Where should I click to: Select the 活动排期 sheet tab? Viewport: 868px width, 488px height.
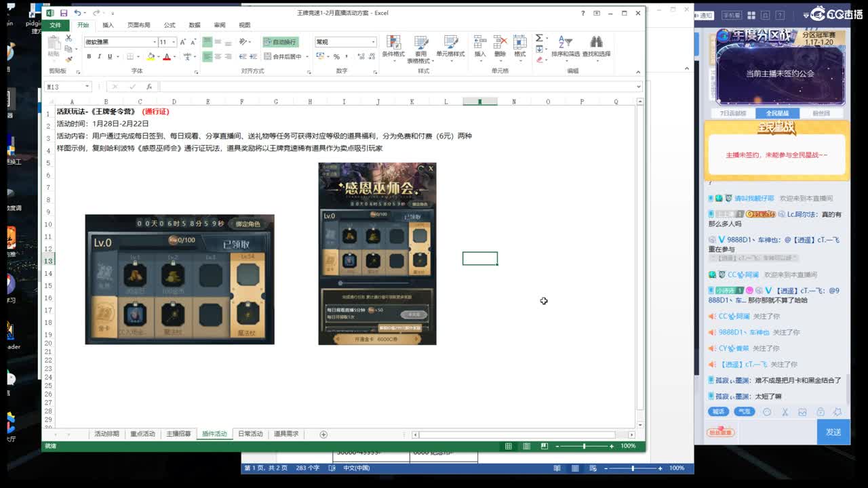coord(106,434)
